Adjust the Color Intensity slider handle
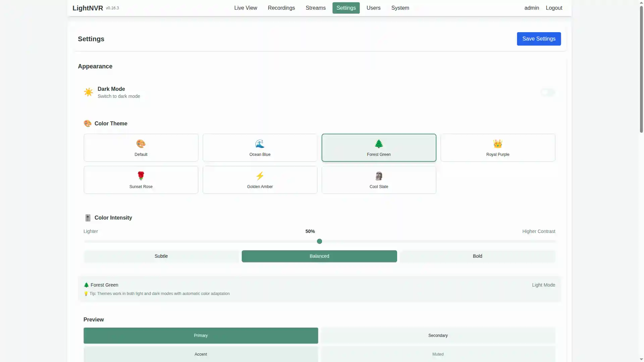Screen dimensions: 644x362 319,241
